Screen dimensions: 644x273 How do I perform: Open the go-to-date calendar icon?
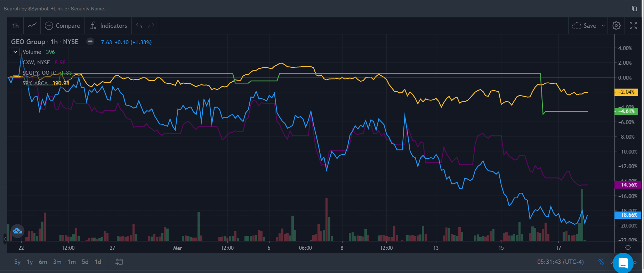coord(119,262)
